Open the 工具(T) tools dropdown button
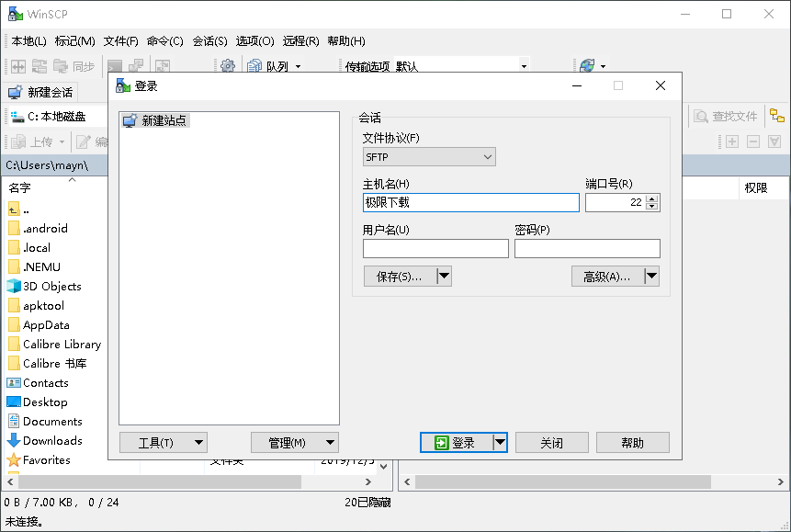Viewport: 791px width, 532px height. [x=164, y=443]
